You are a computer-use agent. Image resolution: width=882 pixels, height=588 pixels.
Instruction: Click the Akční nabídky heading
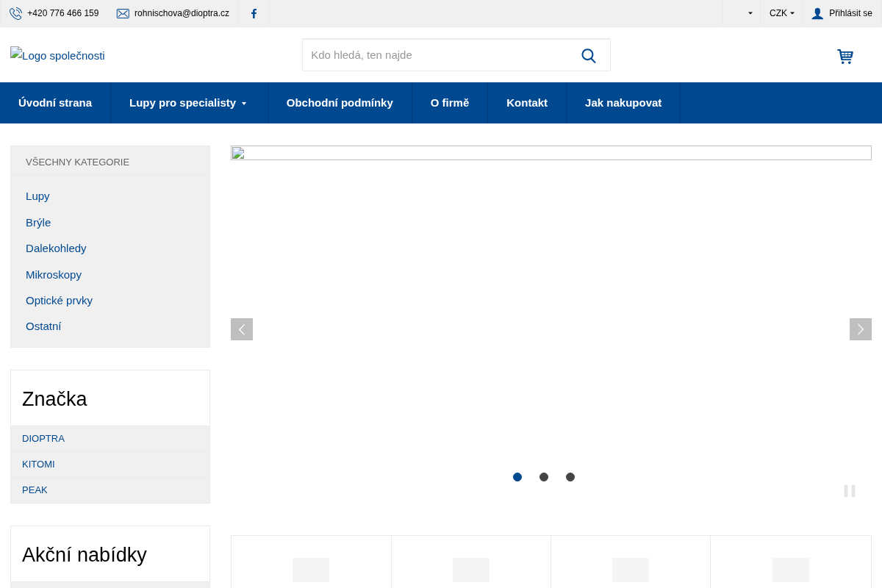[x=85, y=555]
